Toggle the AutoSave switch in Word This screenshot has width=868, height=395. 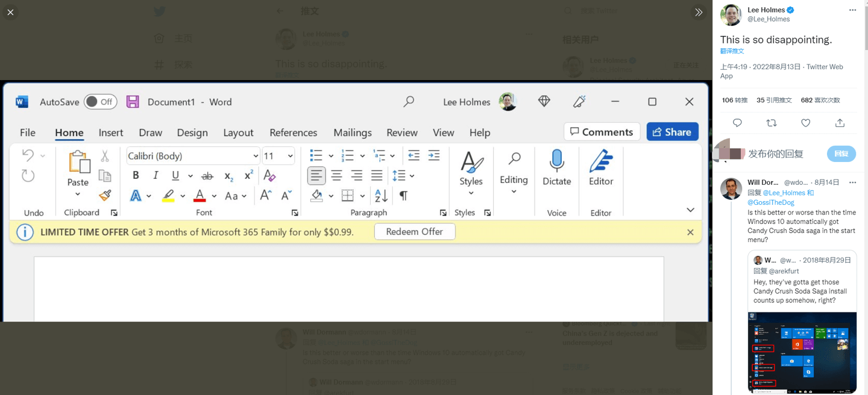point(101,102)
